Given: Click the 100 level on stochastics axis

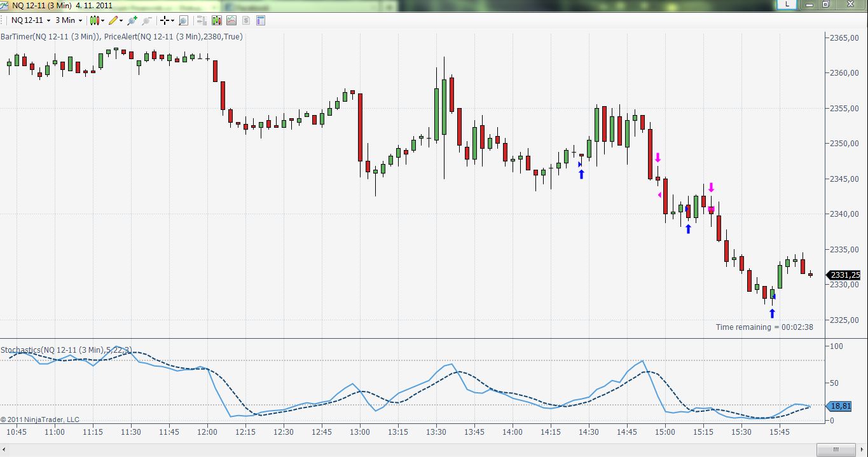Looking at the screenshot, I should [x=836, y=346].
